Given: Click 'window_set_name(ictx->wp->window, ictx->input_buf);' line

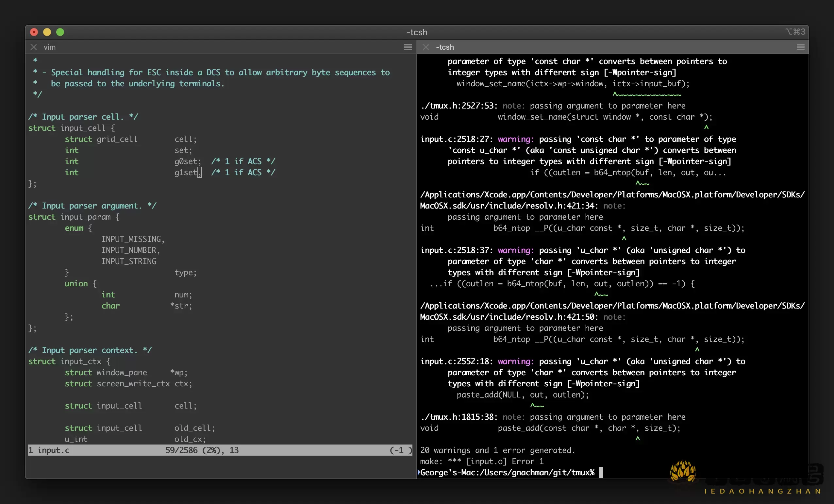Looking at the screenshot, I should 573,84.
